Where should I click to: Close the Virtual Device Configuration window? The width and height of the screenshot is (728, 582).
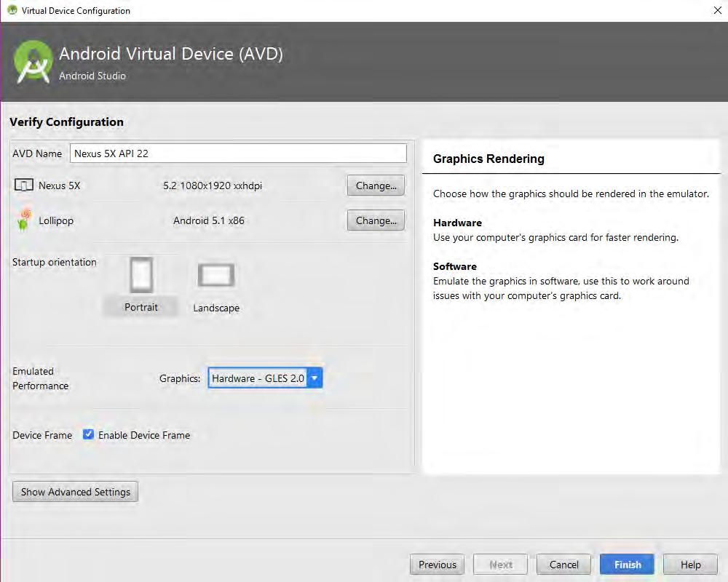point(717,10)
